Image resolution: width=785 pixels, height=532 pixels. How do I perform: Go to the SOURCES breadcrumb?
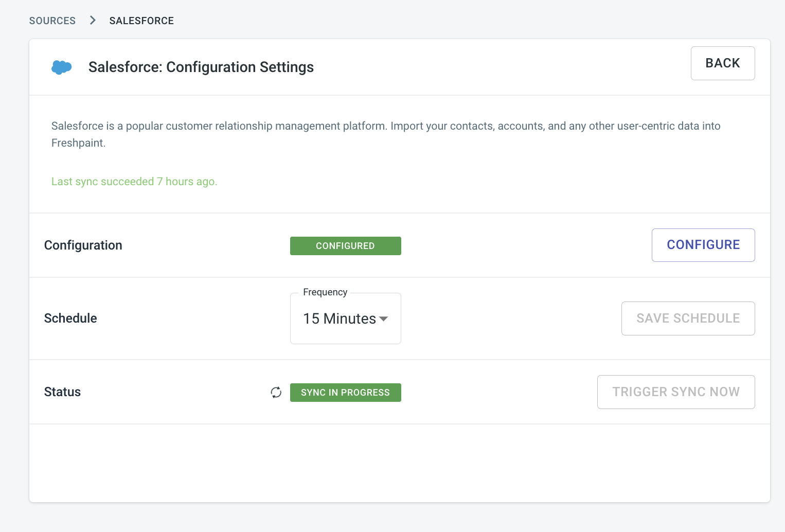pos(52,21)
